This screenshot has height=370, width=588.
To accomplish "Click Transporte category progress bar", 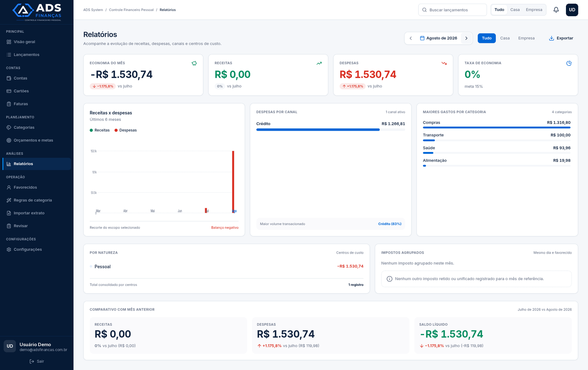I will coord(496,140).
